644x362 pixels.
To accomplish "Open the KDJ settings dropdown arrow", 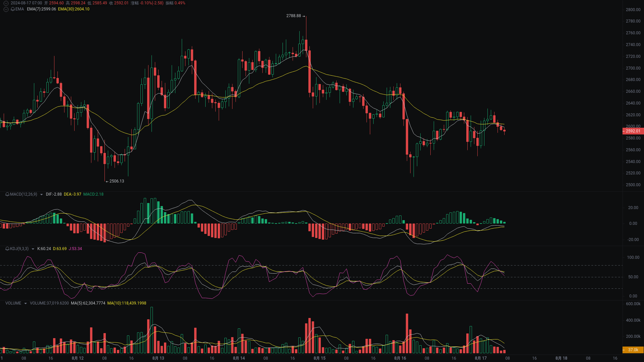I will (33, 249).
